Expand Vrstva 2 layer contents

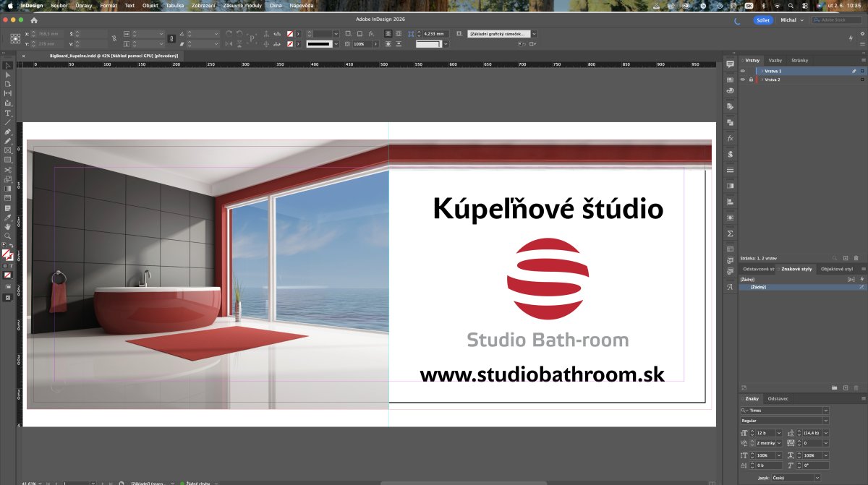click(x=762, y=80)
